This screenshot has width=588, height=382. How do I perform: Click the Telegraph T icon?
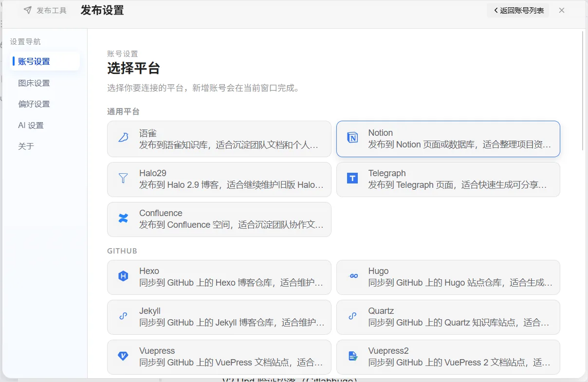pos(352,178)
